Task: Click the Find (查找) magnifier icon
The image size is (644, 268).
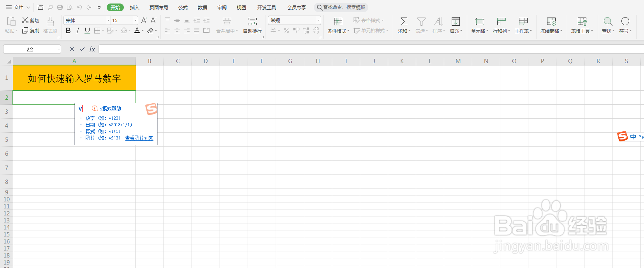Action: click(x=608, y=21)
